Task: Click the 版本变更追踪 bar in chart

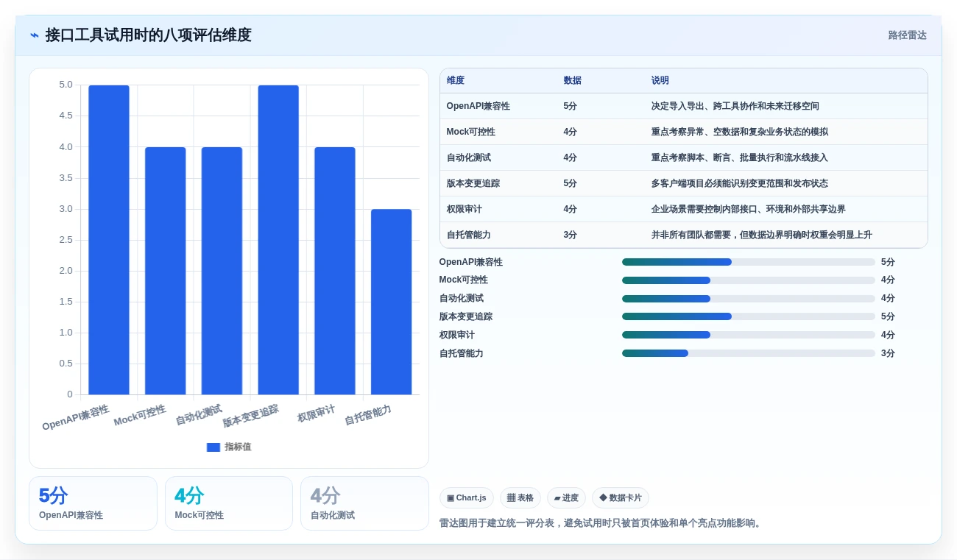Action: coord(278,240)
